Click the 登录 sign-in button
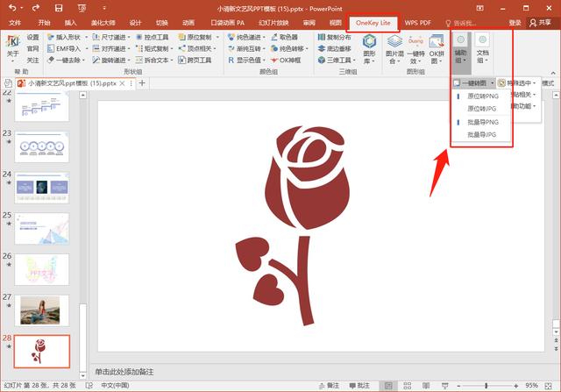This screenshot has height=392, width=561. [515, 22]
